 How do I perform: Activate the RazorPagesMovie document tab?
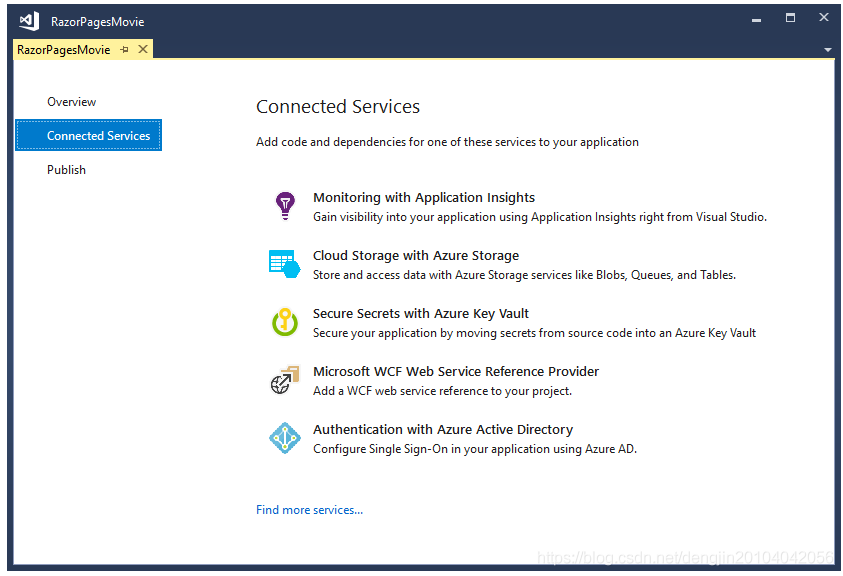click(63, 50)
